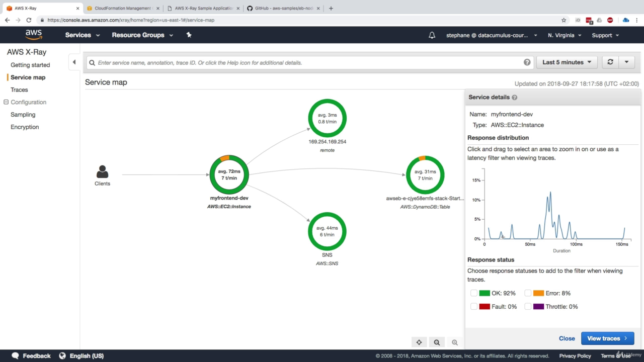Click the globe language icon
Image resolution: width=644 pixels, height=362 pixels.
click(62, 355)
